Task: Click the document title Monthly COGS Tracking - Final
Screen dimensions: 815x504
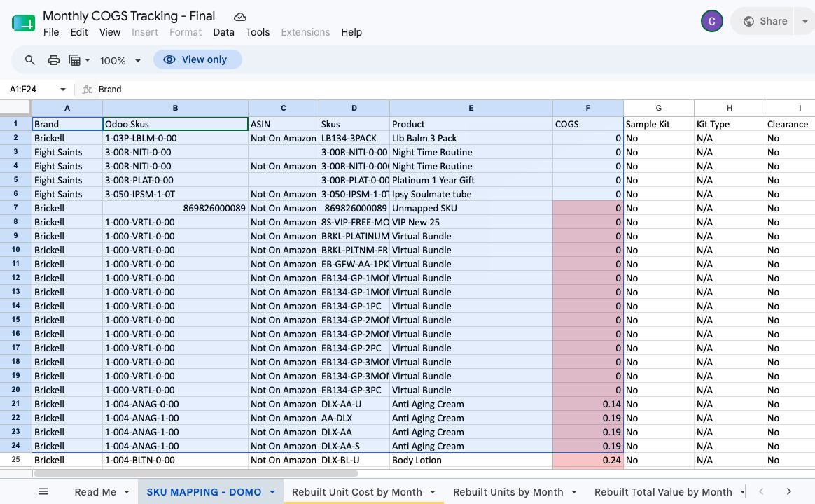Action: (129, 16)
